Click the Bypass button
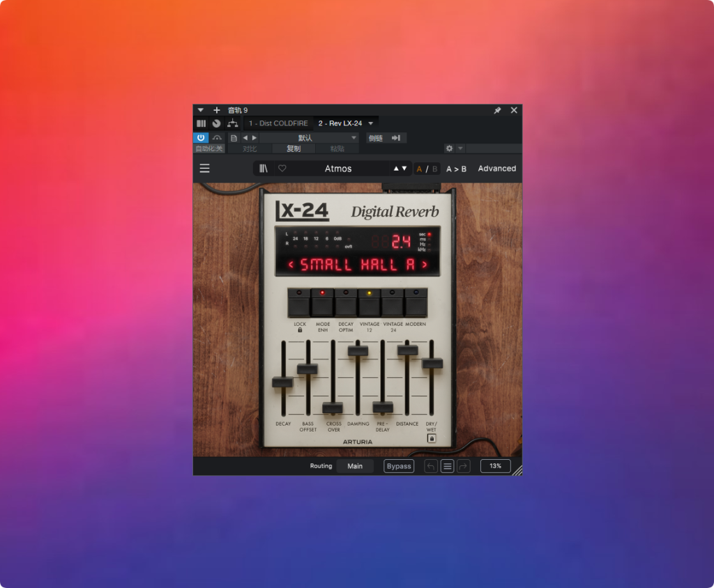 tap(399, 466)
